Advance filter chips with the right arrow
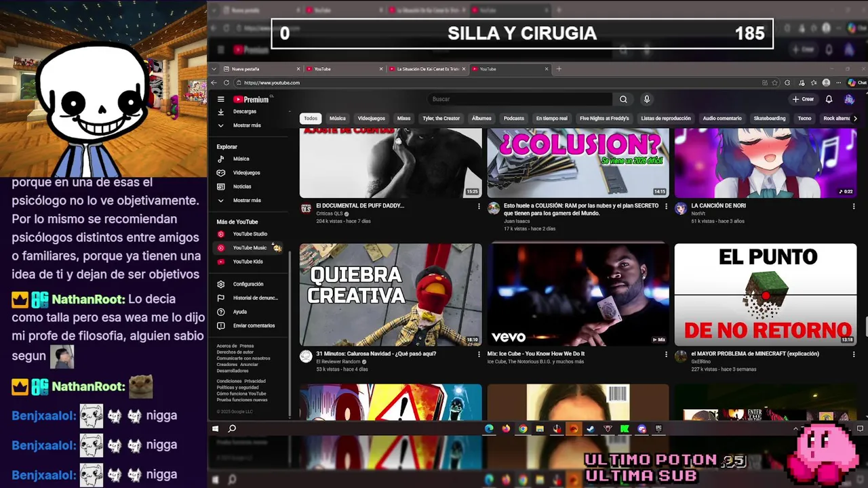Viewport: 868px width, 488px height. (x=855, y=119)
